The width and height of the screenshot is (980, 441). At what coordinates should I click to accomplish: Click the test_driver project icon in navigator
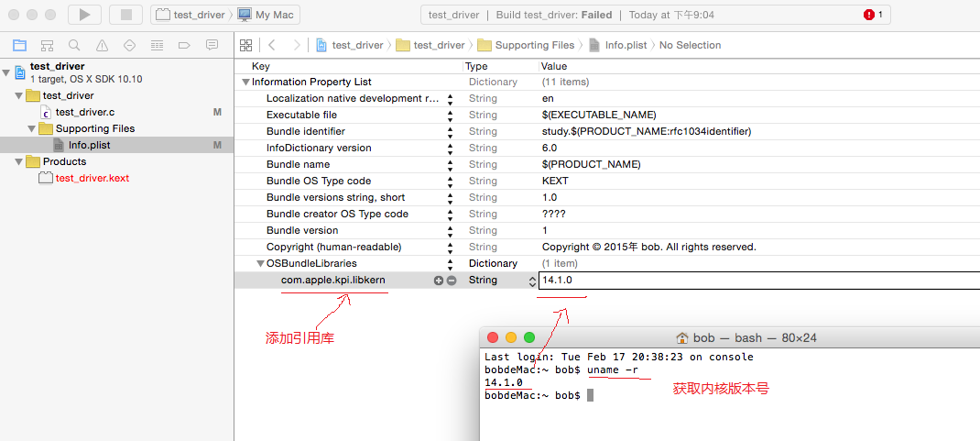(x=20, y=72)
